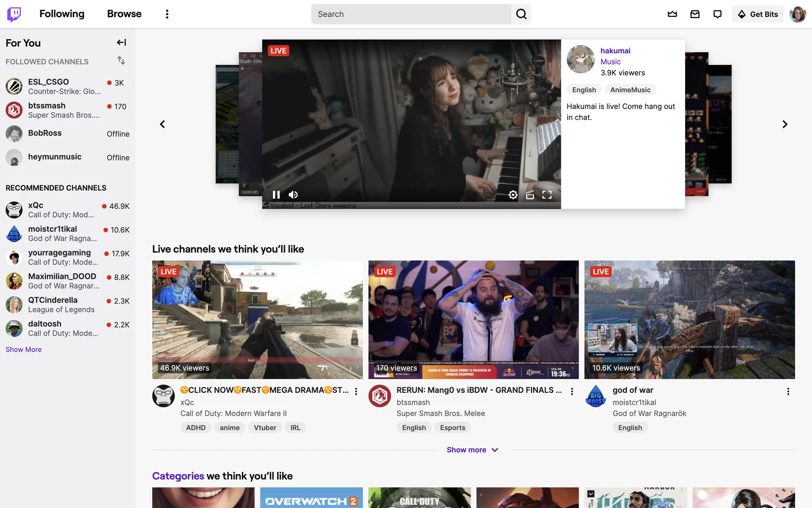Click into the Search input field
The width and height of the screenshot is (812, 508).
point(410,14)
